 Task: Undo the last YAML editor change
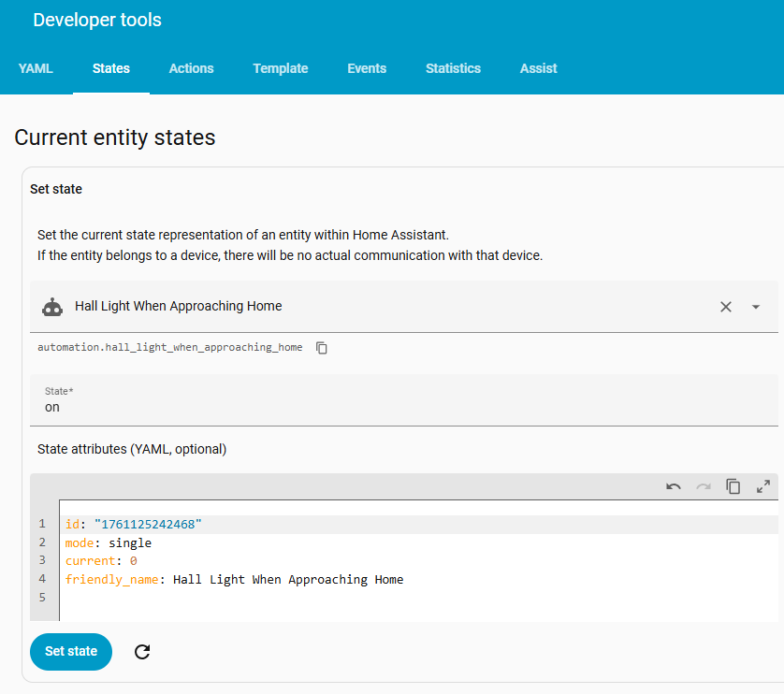[674, 486]
